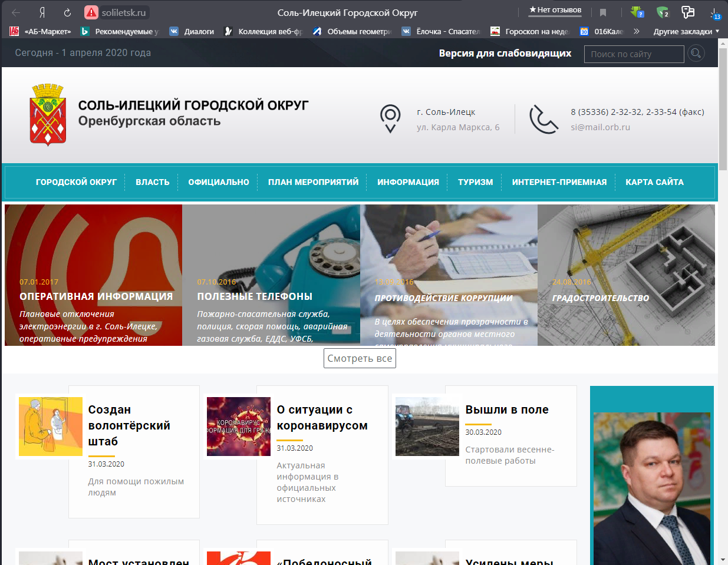728x565 pixels.
Task: Click the 'Смотреть все' button
Action: tap(360, 358)
